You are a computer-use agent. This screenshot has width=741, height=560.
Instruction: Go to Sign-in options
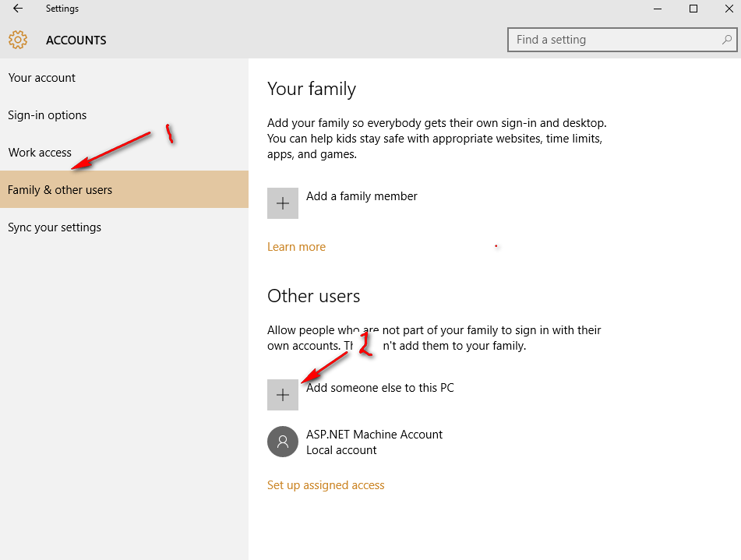48,115
